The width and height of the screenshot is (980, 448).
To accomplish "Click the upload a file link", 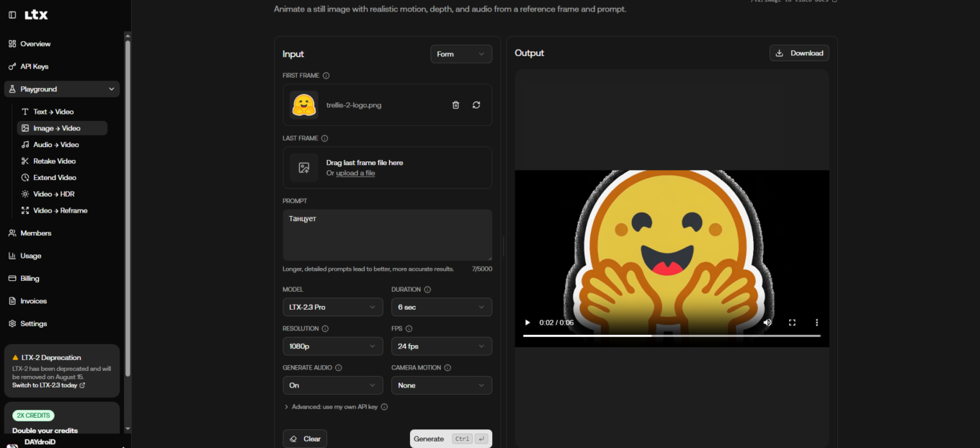I will tap(355, 174).
